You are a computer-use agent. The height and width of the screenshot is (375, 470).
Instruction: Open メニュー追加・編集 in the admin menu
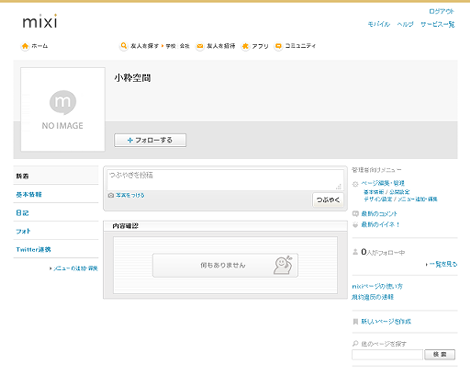pyautogui.click(x=417, y=199)
